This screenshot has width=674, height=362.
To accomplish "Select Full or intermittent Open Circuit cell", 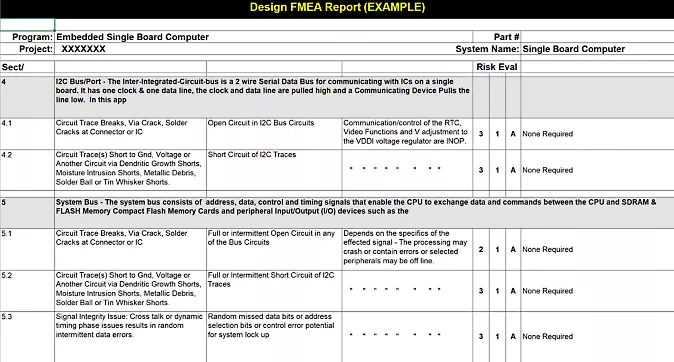I will pos(274,249).
